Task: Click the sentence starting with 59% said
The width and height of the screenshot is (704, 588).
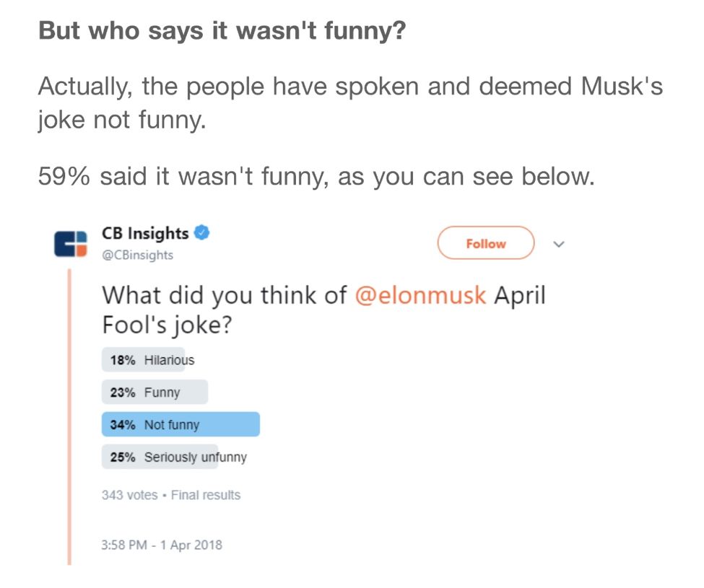Action: click(316, 176)
